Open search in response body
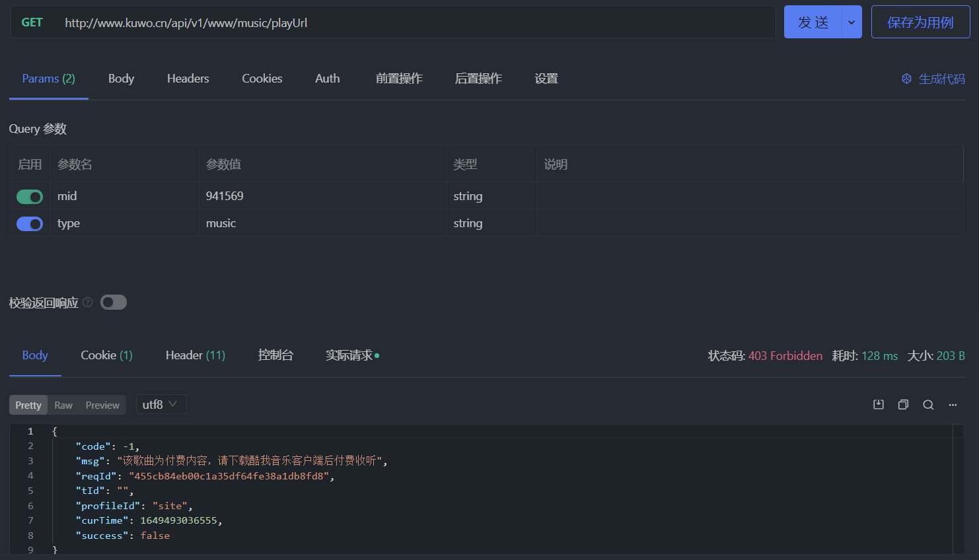The width and height of the screenshot is (979, 560). 928,405
